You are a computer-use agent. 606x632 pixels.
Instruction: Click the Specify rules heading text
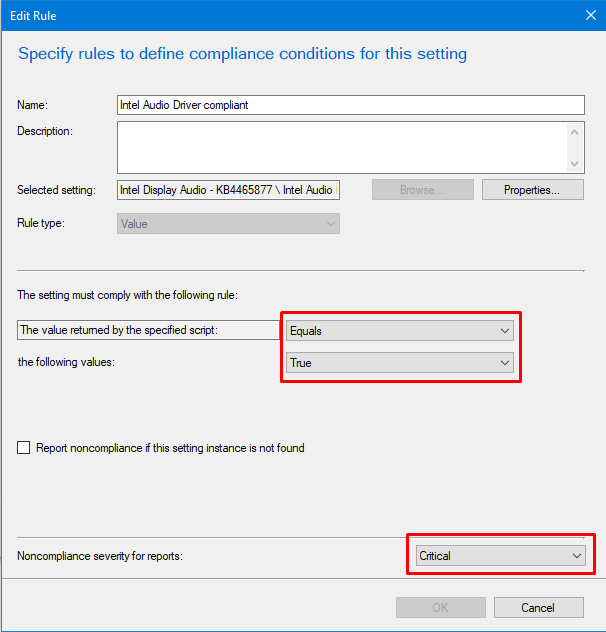click(242, 53)
